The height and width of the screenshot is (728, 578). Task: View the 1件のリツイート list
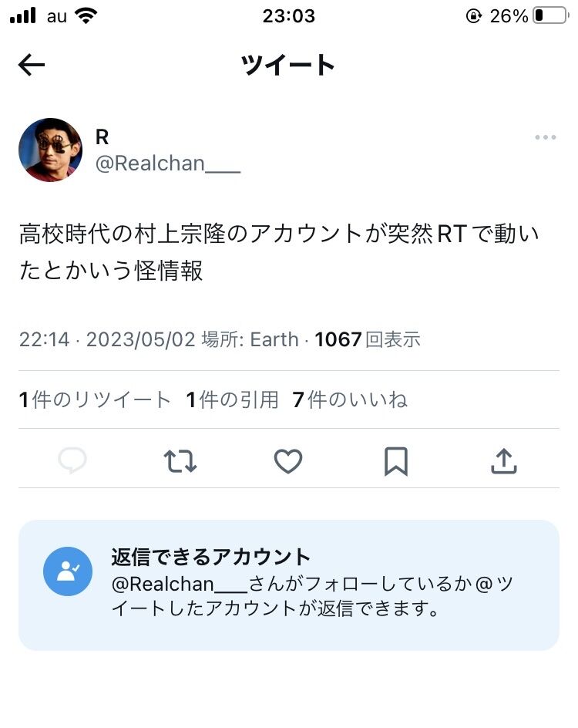(x=95, y=399)
